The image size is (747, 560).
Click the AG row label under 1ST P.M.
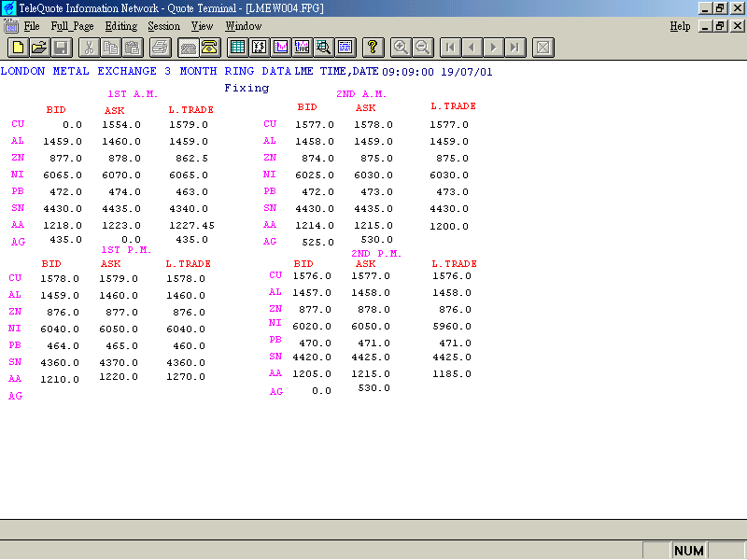(x=15, y=396)
